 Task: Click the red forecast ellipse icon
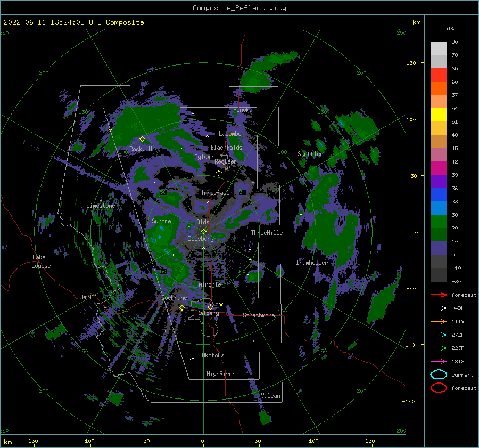tap(439, 388)
